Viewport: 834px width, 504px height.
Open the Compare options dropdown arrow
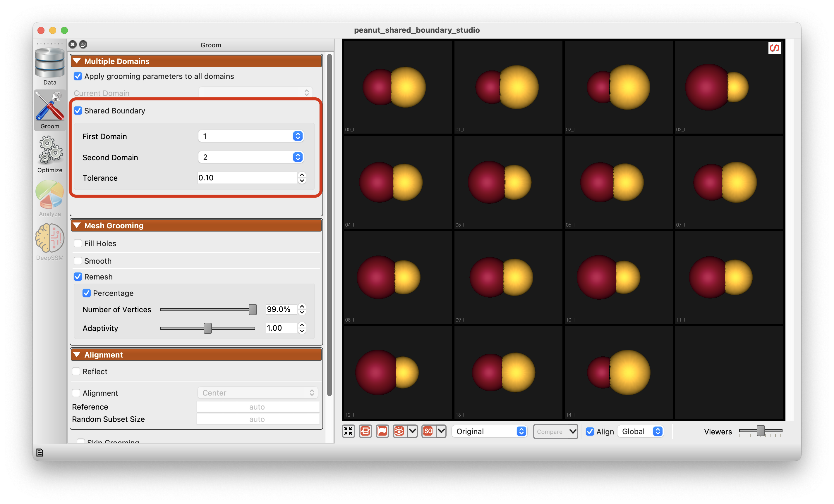coord(572,431)
